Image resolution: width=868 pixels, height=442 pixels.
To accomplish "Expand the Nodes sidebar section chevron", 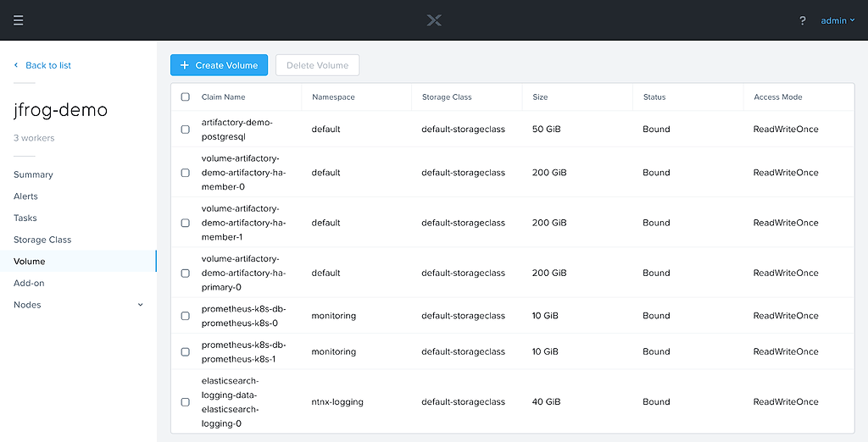I will (x=140, y=305).
